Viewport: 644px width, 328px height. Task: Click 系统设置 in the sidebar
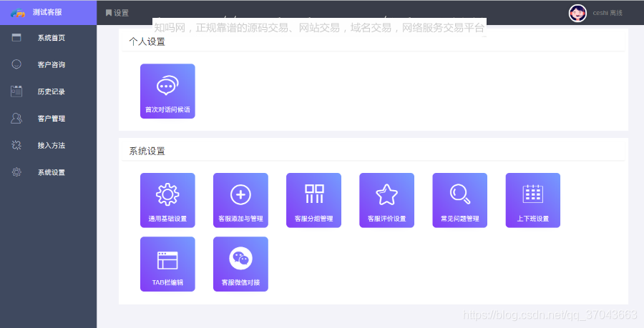(48, 172)
